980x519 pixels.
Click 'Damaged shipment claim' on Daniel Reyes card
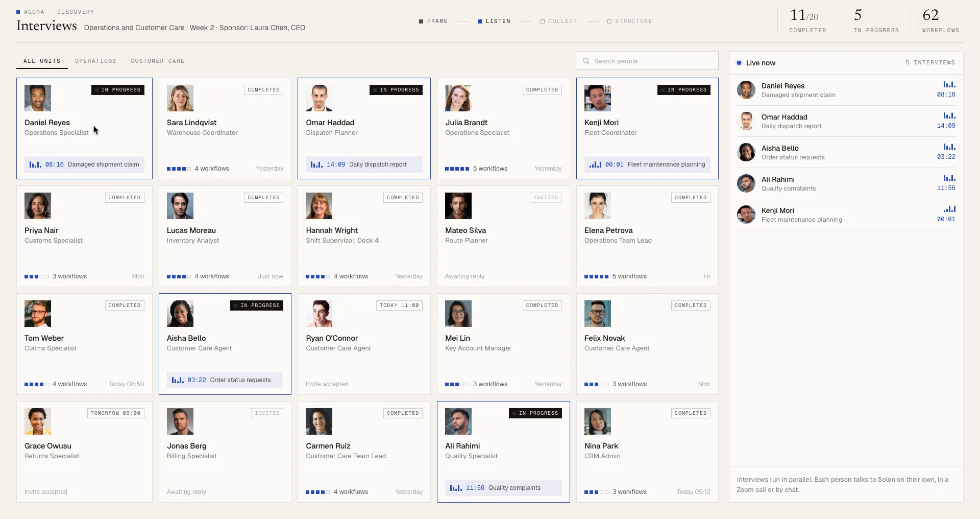[103, 164]
